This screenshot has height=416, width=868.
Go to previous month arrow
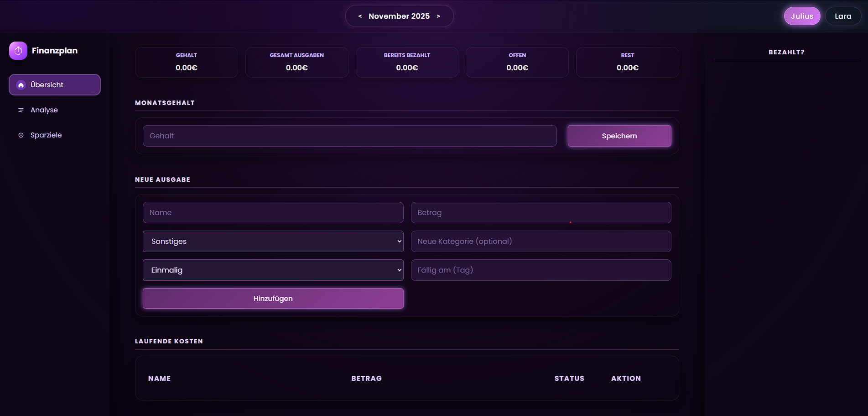(360, 16)
